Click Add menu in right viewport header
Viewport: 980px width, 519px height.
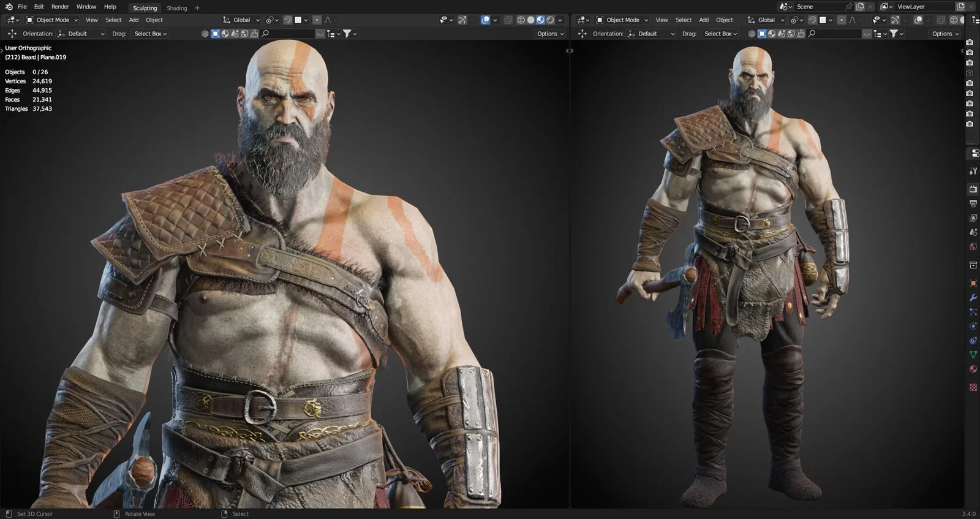[x=704, y=20]
